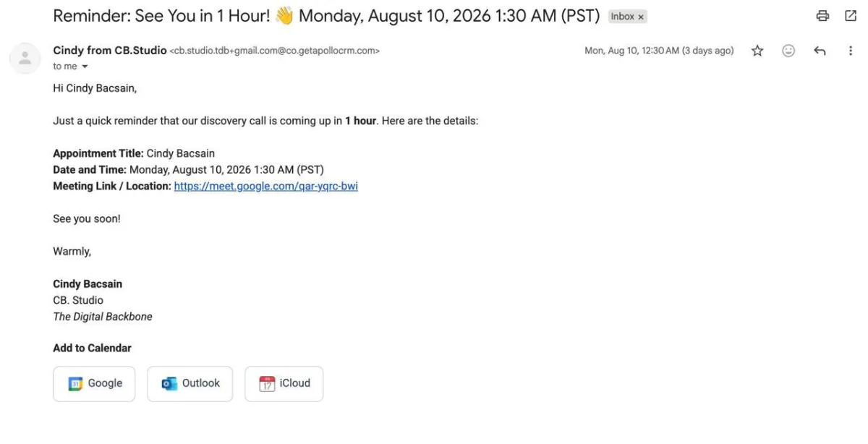Image resolution: width=868 pixels, height=444 pixels.
Task: Add the event to Google Calendar
Action: coord(94,383)
